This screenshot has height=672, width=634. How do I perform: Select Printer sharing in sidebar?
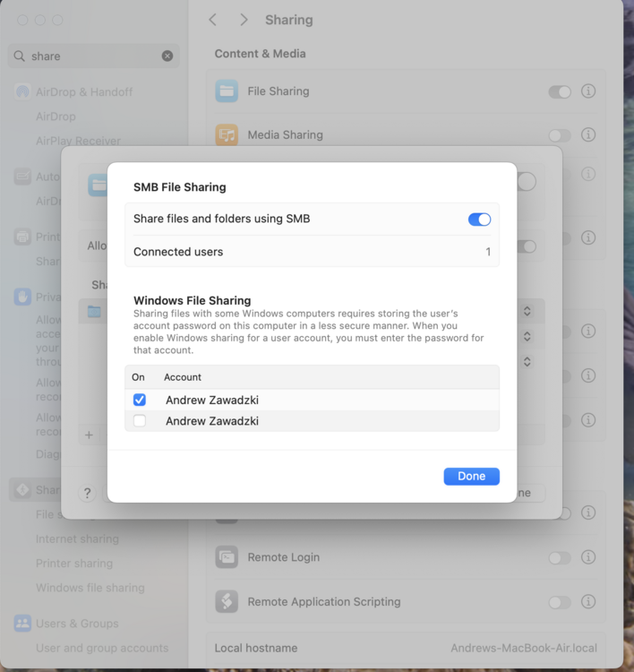pos(74,564)
